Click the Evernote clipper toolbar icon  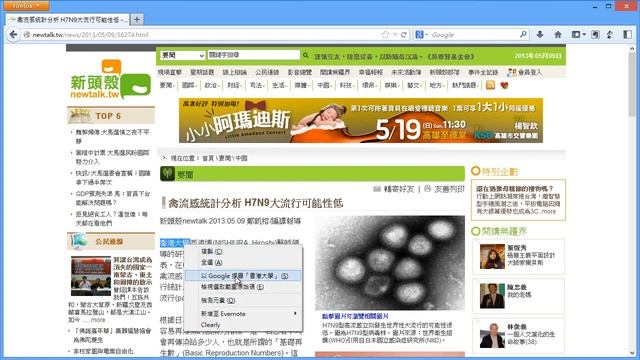tap(596, 35)
